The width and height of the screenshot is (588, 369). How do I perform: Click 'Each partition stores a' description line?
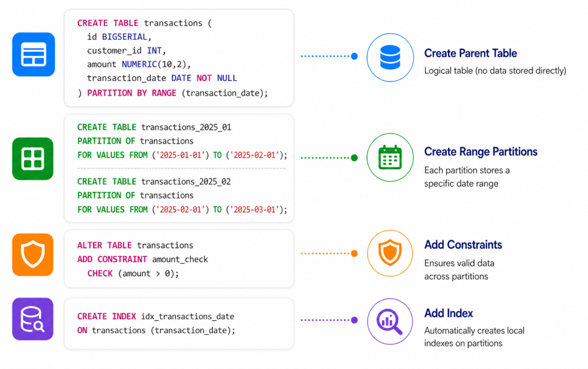tap(467, 171)
